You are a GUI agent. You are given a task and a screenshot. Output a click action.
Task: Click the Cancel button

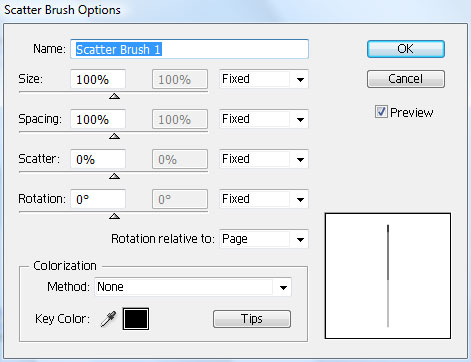[406, 79]
